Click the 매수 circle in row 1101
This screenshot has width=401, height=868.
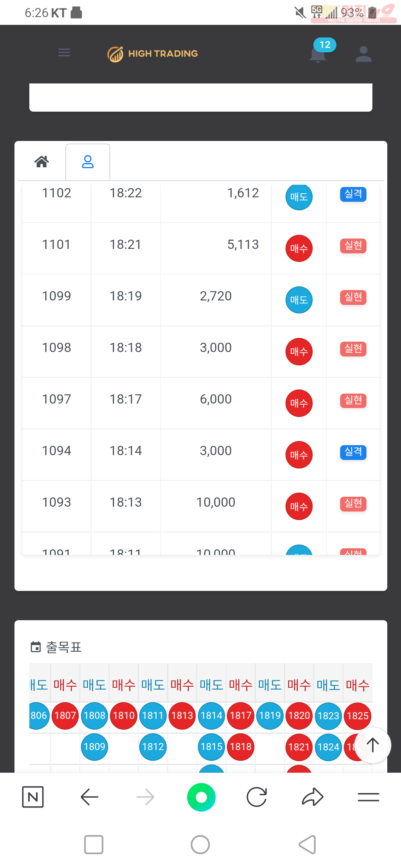click(x=299, y=248)
